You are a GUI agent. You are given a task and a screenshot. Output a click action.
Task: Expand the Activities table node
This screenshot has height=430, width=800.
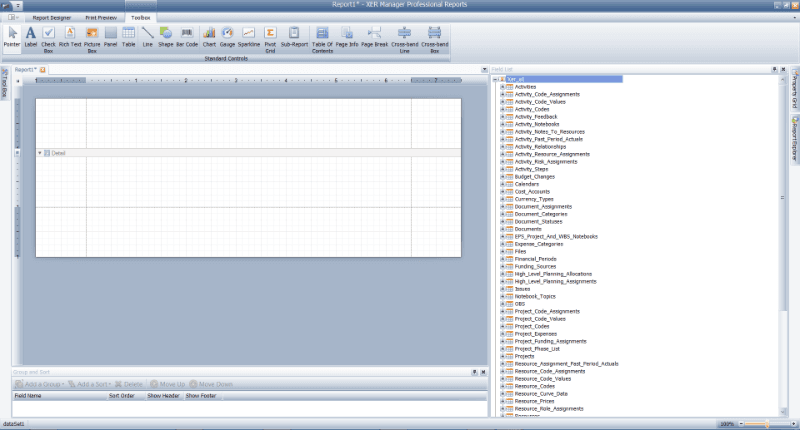tap(502, 87)
